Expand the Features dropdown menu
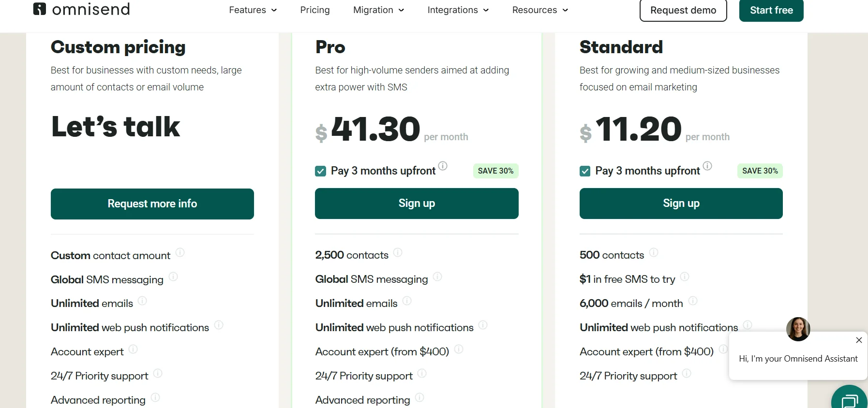This screenshot has height=408, width=868. [253, 10]
